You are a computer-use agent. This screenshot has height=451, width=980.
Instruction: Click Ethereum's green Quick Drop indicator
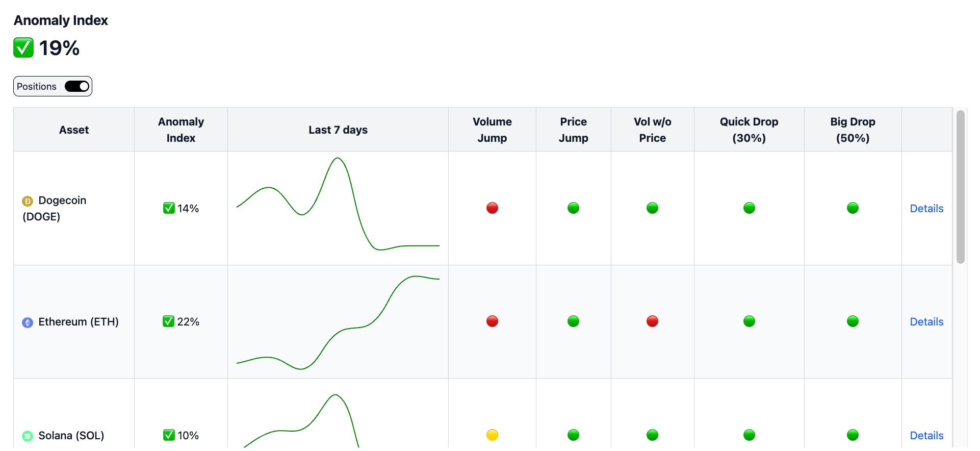(749, 321)
